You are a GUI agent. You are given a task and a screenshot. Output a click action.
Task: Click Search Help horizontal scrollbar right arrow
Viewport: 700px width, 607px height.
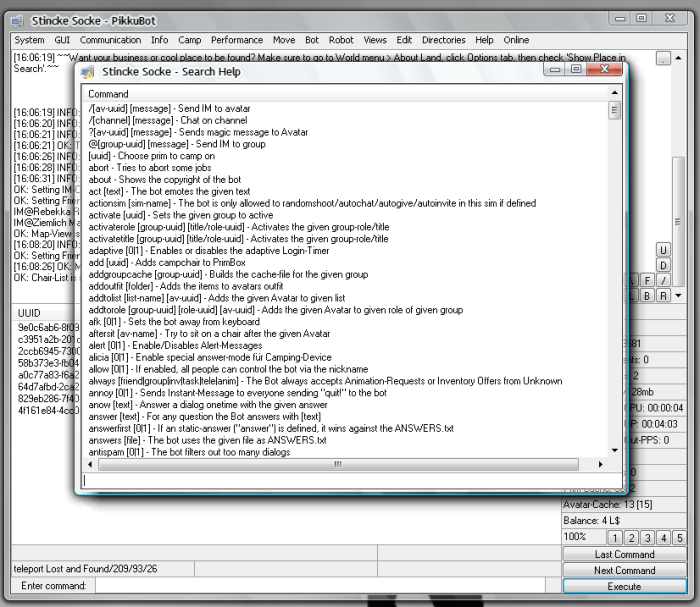(x=600, y=464)
